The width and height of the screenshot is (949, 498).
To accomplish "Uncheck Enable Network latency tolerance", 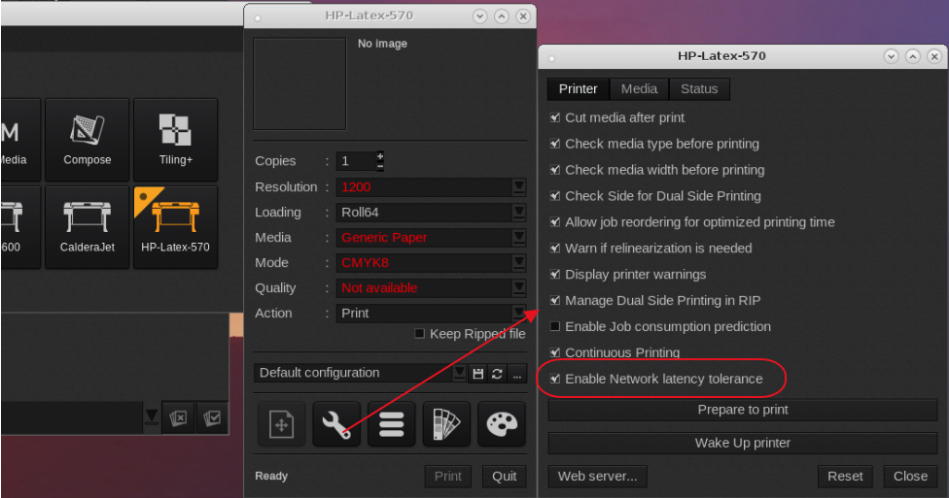I will (555, 379).
